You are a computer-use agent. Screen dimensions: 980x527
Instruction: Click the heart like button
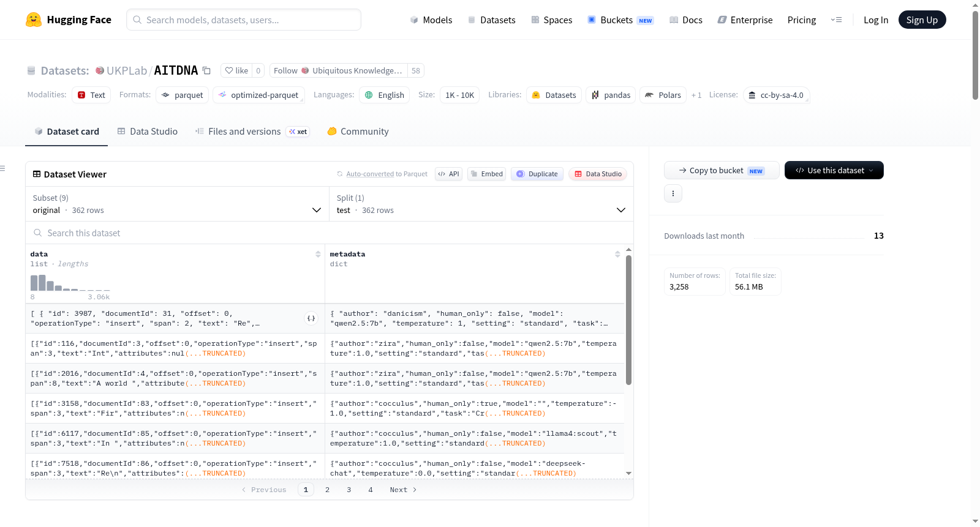pyautogui.click(x=236, y=70)
